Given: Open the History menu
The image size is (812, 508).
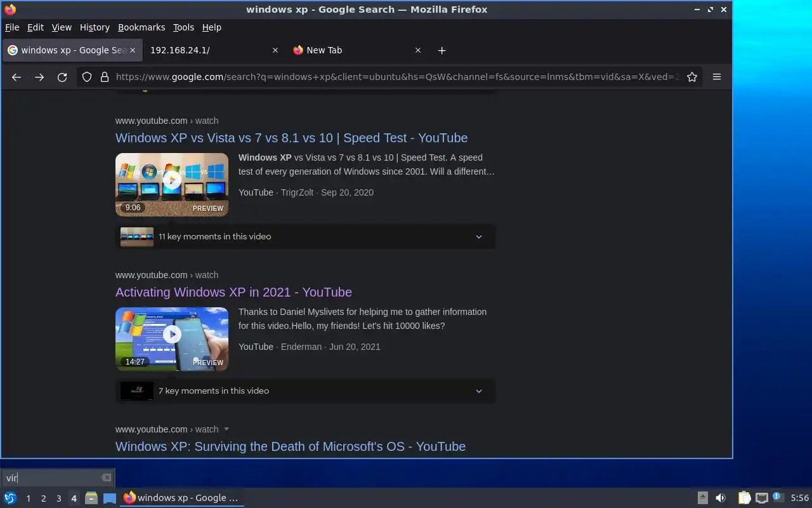Looking at the screenshot, I should (95, 27).
